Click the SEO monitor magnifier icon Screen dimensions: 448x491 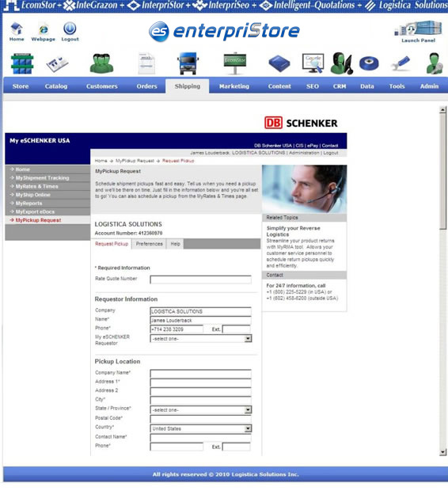(313, 63)
